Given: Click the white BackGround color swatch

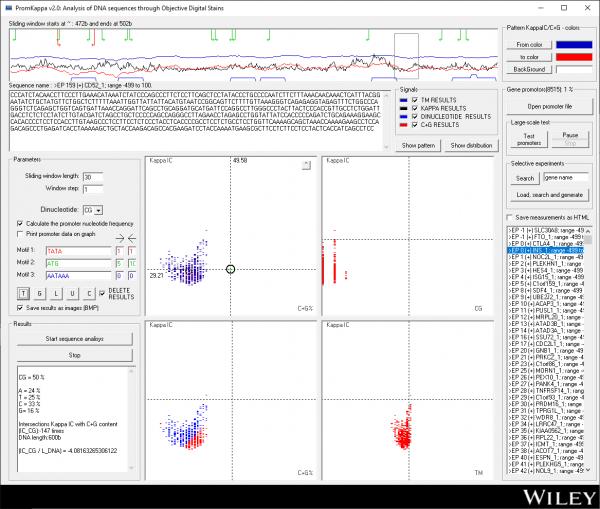Looking at the screenshot, I should click(x=574, y=69).
